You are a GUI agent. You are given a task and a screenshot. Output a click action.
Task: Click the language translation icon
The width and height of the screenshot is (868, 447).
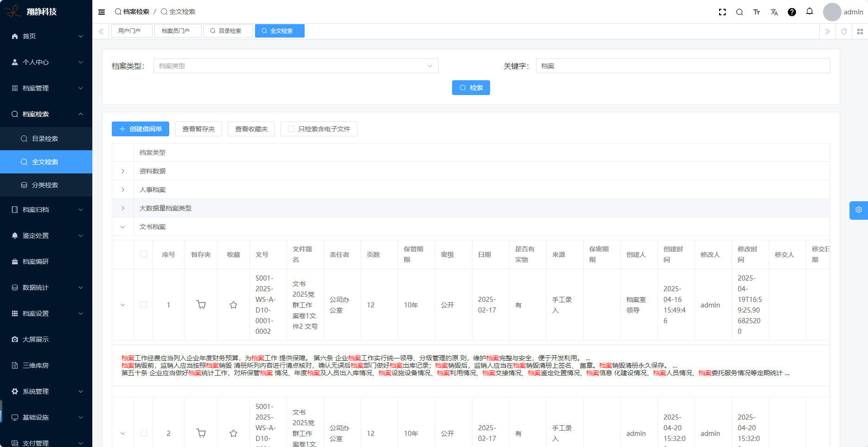774,12
